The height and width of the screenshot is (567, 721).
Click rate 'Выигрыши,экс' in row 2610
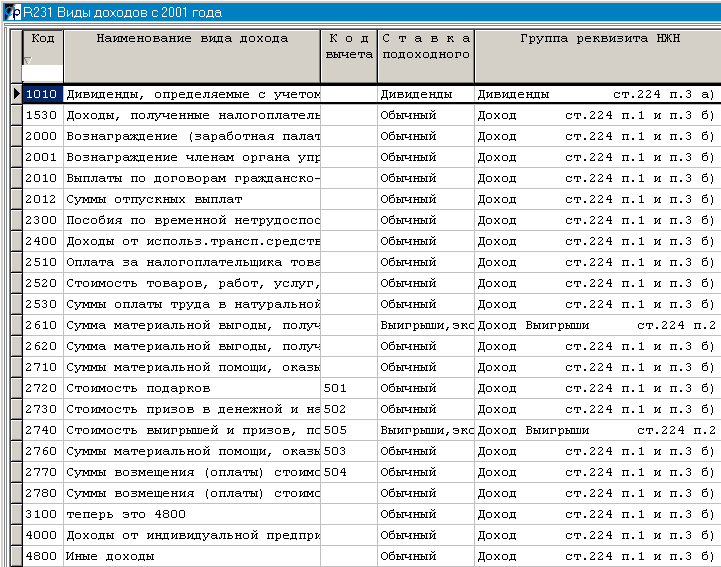(x=426, y=325)
